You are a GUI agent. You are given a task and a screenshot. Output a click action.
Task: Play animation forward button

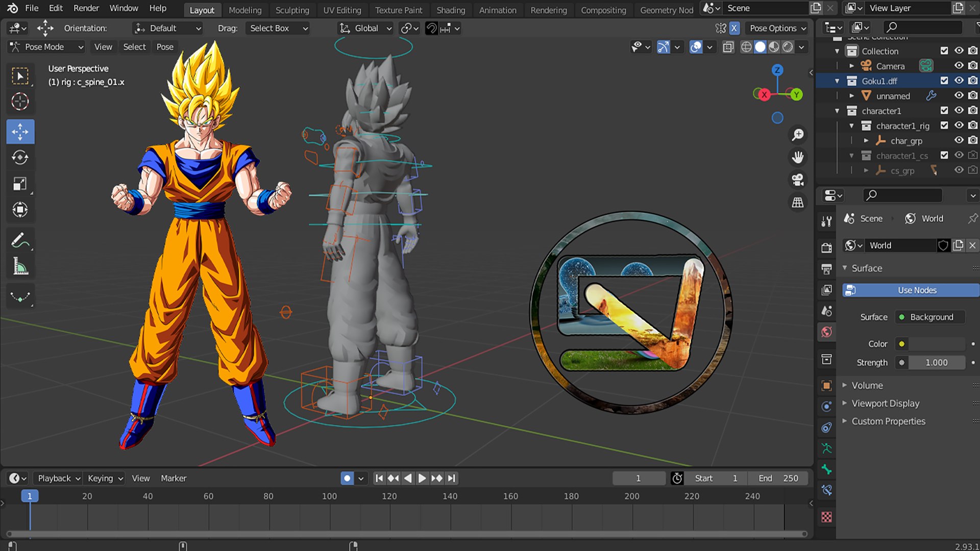(422, 478)
